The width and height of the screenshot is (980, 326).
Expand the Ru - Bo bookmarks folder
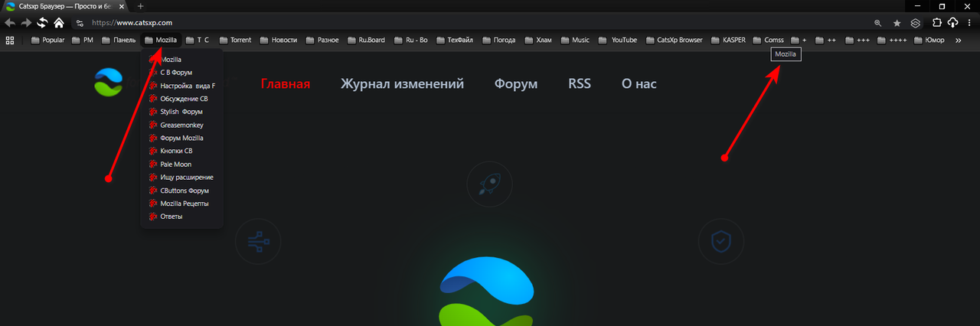click(412, 40)
